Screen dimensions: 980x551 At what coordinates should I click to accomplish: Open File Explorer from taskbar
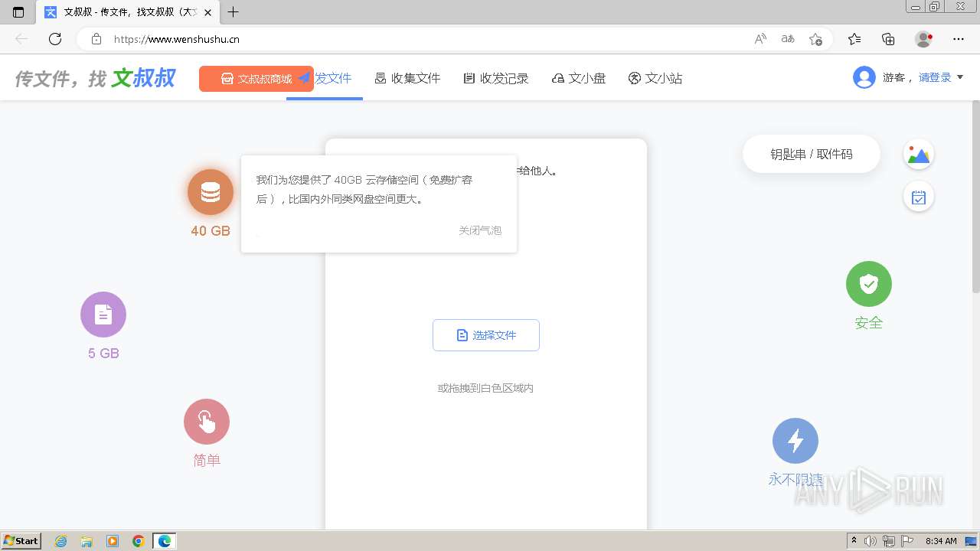tap(87, 541)
